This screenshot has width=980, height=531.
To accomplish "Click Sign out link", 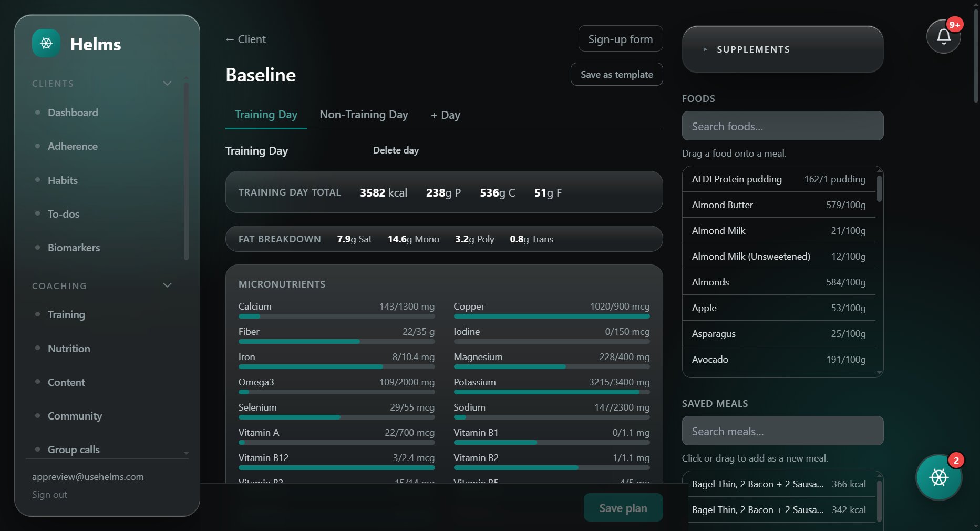I will click(49, 495).
